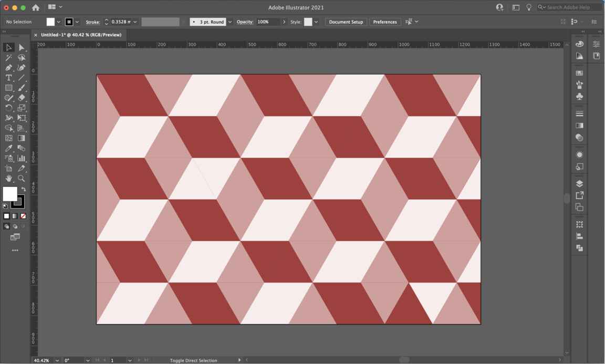Image resolution: width=605 pixels, height=364 pixels.
Task: Open the fill color dropdown arrow
Action: (59, 22)
